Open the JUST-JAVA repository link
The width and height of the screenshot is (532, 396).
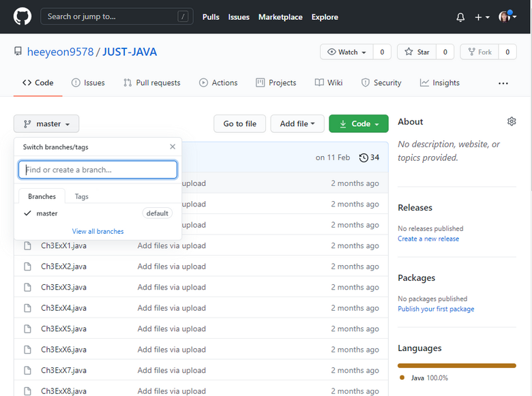(130, 52)
